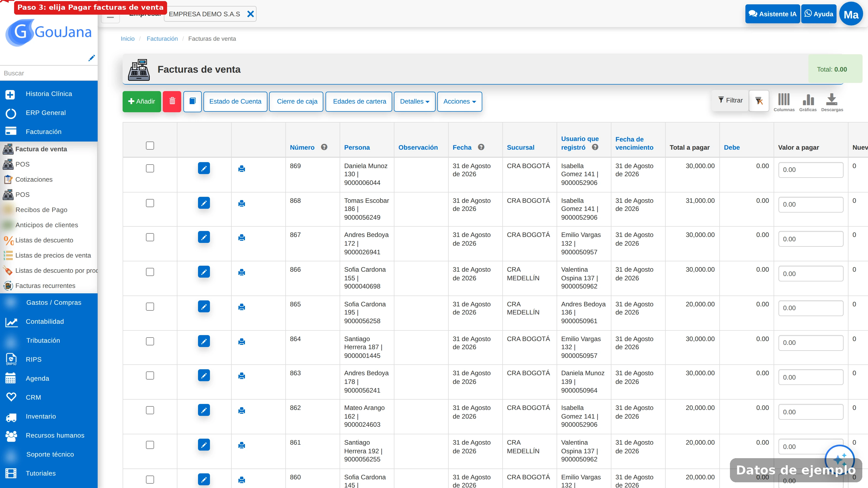This screenshot has height=488, width=868.
Task: Open the Ayuda help button
Action: click(x=819, y=14)
